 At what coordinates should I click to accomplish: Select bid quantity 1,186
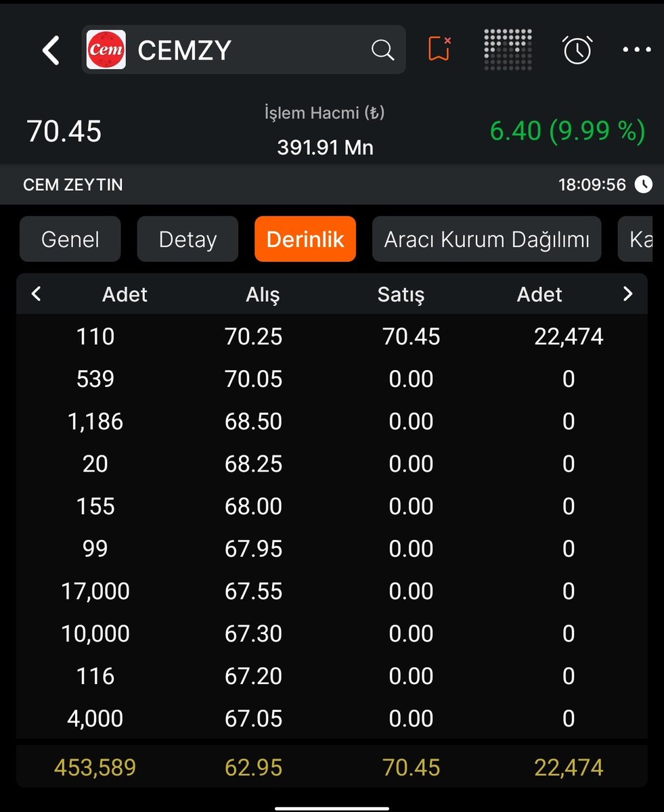coord(95,422)
